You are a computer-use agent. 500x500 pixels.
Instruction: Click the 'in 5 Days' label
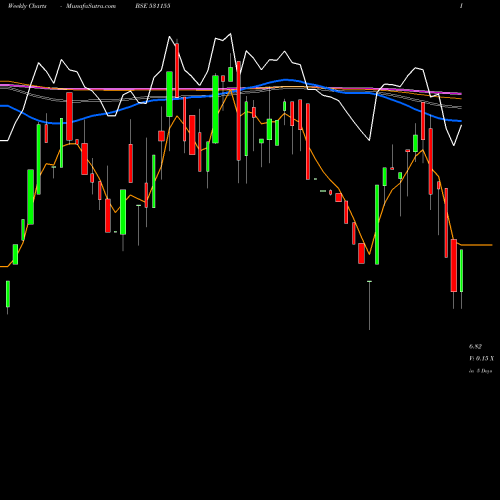click(481, 371)
